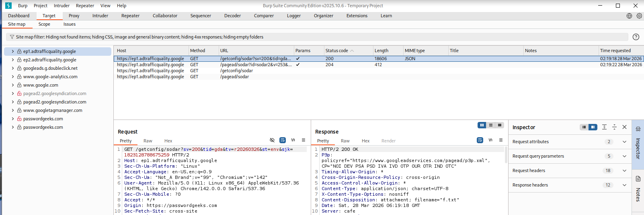Open the globe icon in top-right toolbar
The height and width of the screenshot is (215, 644).
[629, 16]
